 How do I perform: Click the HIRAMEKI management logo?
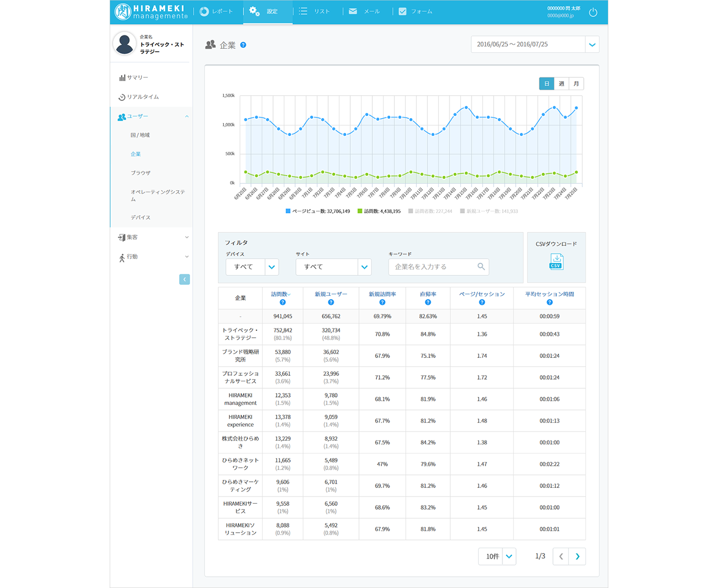(x=151, y=12)
